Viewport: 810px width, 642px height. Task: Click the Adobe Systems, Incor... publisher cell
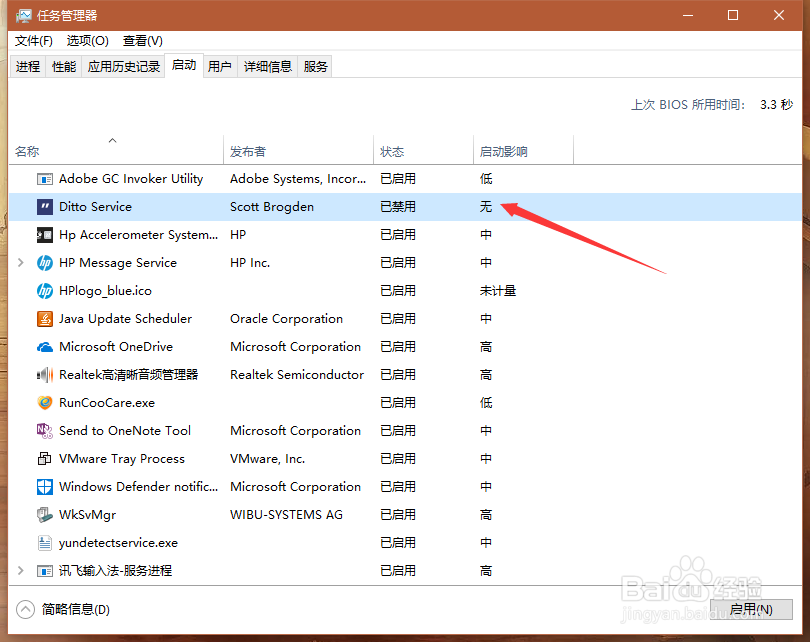click(x=298, y=179)
